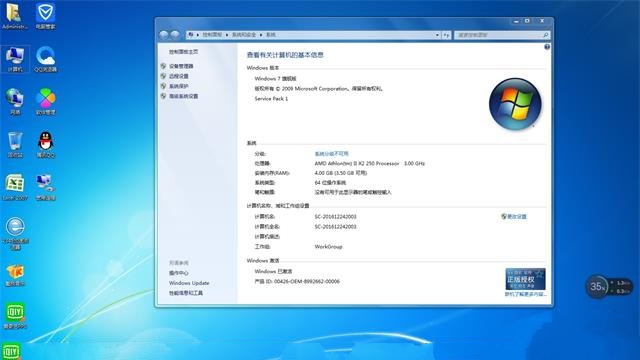This screenshot has height=360, width=640.
Task: Select the 'Service Pack 1' text
Action: (271, 99)
